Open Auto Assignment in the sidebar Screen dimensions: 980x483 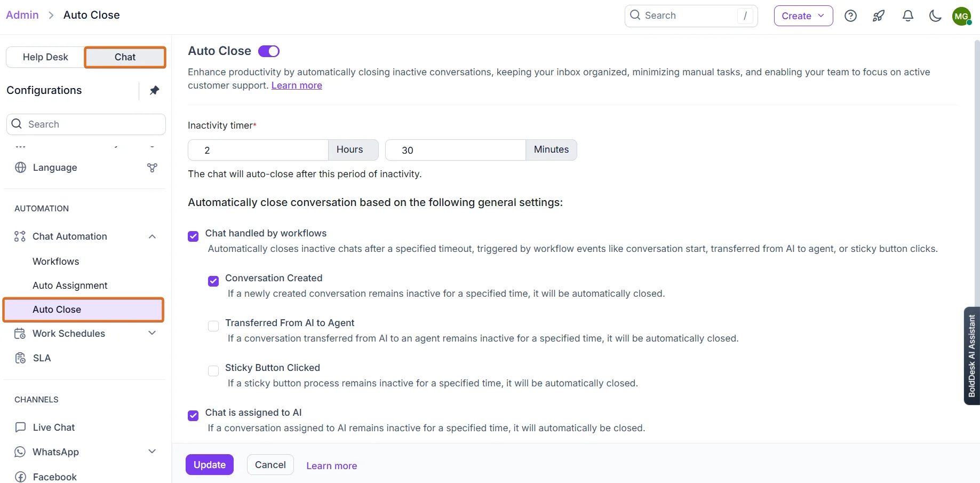70,286
